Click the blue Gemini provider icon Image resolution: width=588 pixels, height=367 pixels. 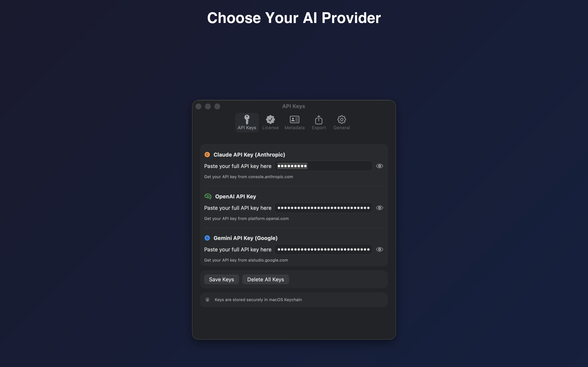(207, 238)
